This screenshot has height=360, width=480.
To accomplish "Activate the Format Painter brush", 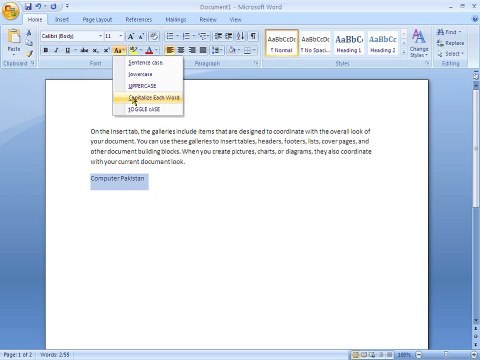I will coord(29,53).
